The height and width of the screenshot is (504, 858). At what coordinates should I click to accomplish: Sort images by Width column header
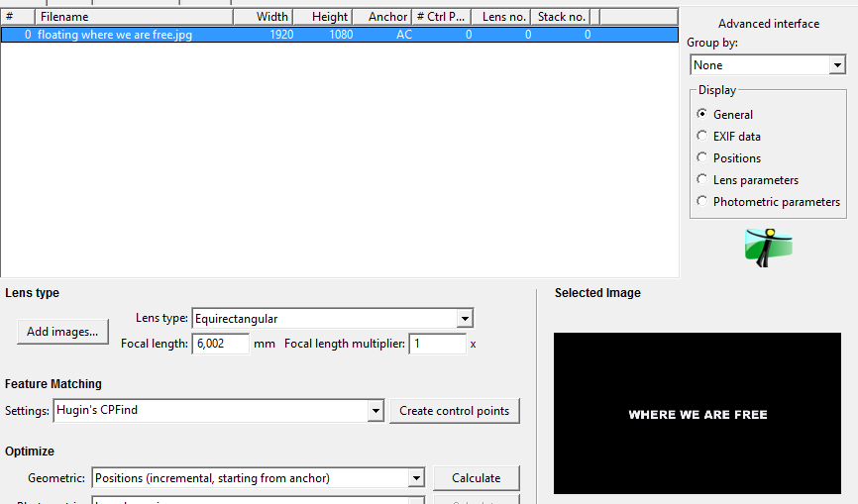[x=263, y=17]
